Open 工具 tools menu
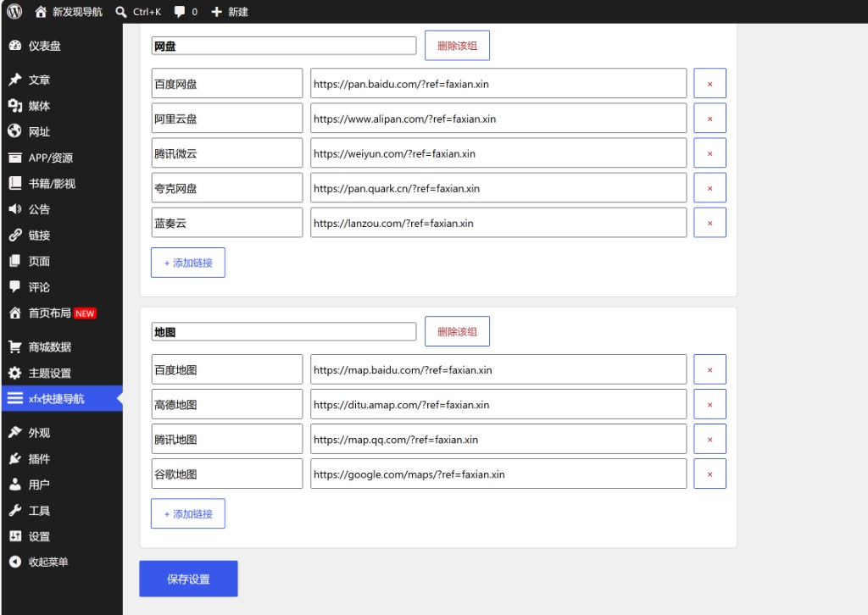 (61, 511)
